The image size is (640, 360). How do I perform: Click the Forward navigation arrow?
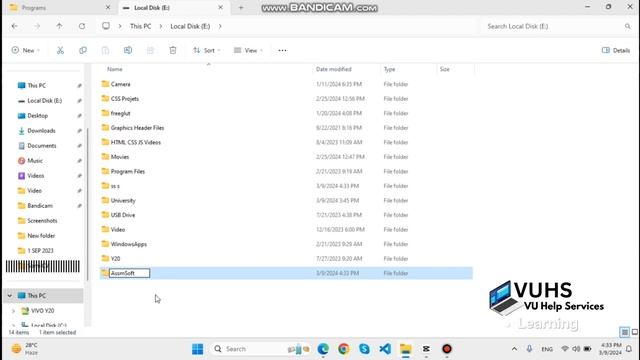[37, 26]
